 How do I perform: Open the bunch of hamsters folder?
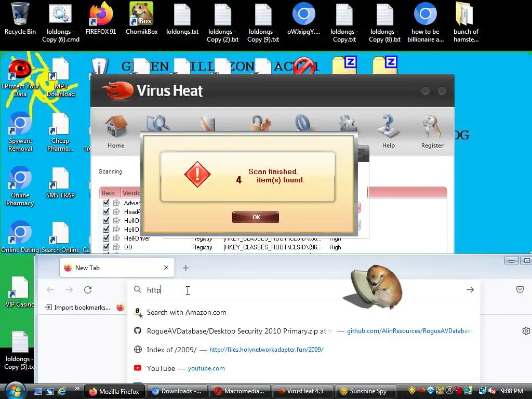466,22
